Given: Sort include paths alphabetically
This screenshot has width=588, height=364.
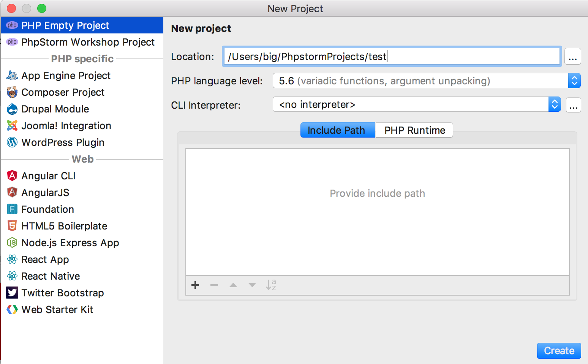Looking at the screenshot, I should point(271,285).
